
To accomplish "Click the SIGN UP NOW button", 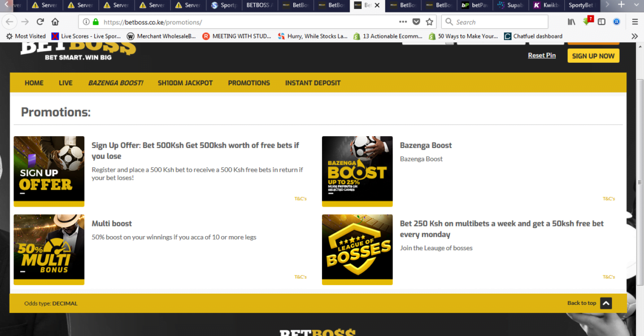I will point(594,56).
